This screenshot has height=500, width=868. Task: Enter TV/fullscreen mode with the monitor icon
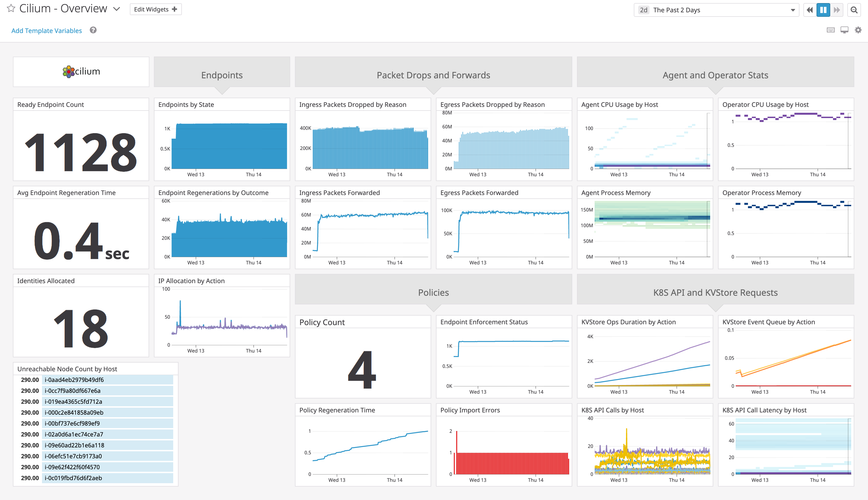pos(844,30)
